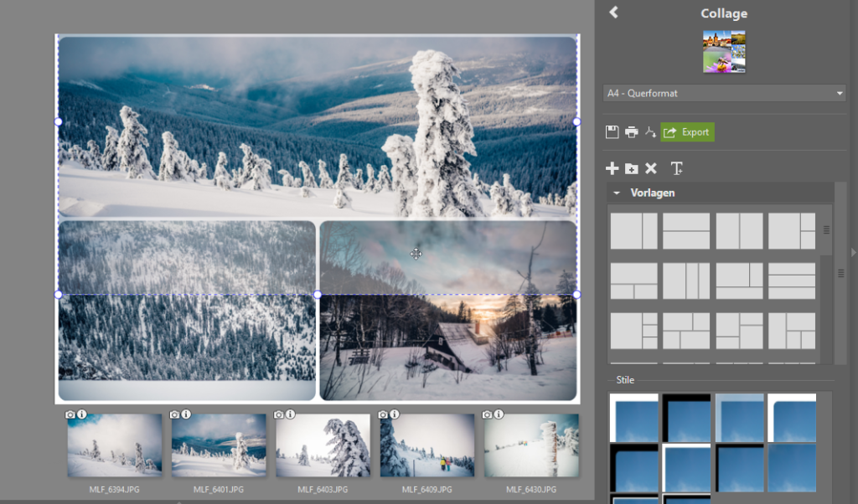This screenshot has height=504, width=858.
Task: Pick template with two offset rows of two cells
Action: [x=686, y=331]
